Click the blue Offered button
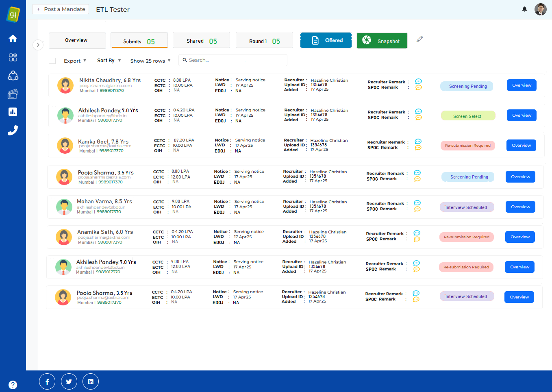This screenshot has width=552, height=392. pyautogui.click(x=326, y=40)
